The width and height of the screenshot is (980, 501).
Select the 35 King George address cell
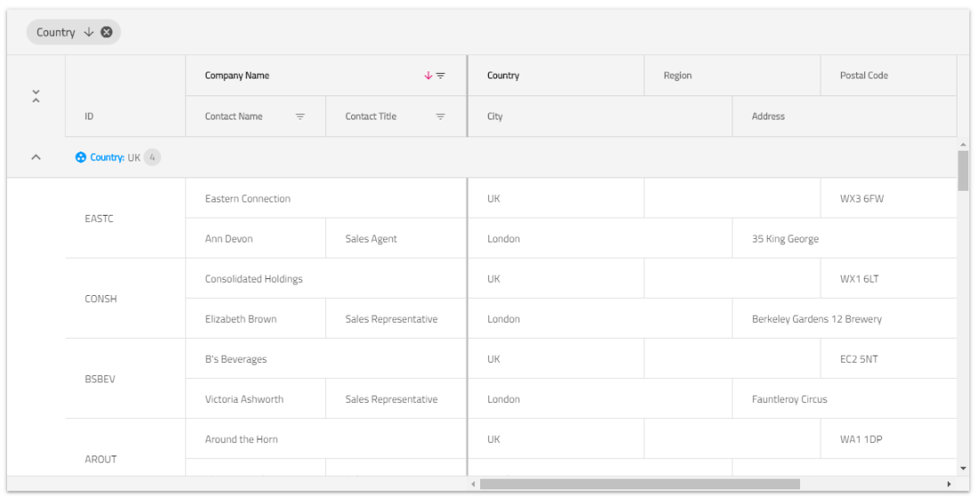(845, 238)
